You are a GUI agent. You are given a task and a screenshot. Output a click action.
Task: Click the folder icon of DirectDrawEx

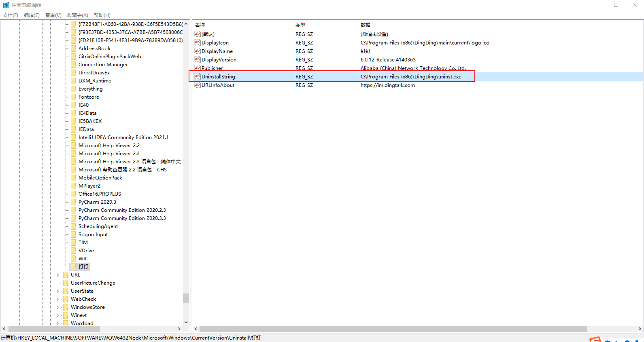[x=73, y=73]
